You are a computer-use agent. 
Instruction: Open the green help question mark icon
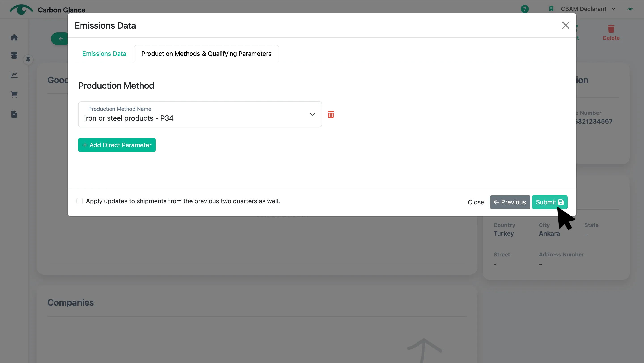coord(525,9)
